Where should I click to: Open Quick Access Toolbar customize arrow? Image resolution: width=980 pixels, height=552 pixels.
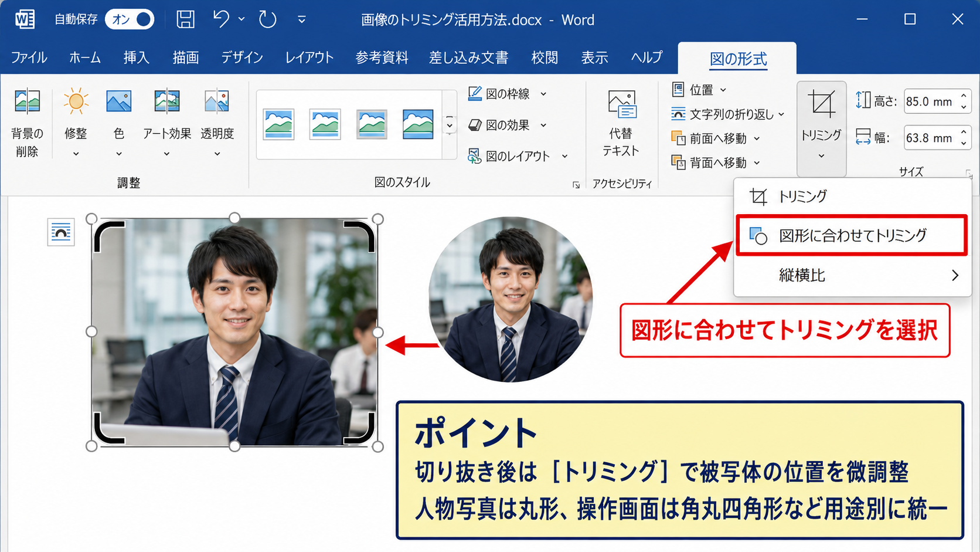click(302, 19)
